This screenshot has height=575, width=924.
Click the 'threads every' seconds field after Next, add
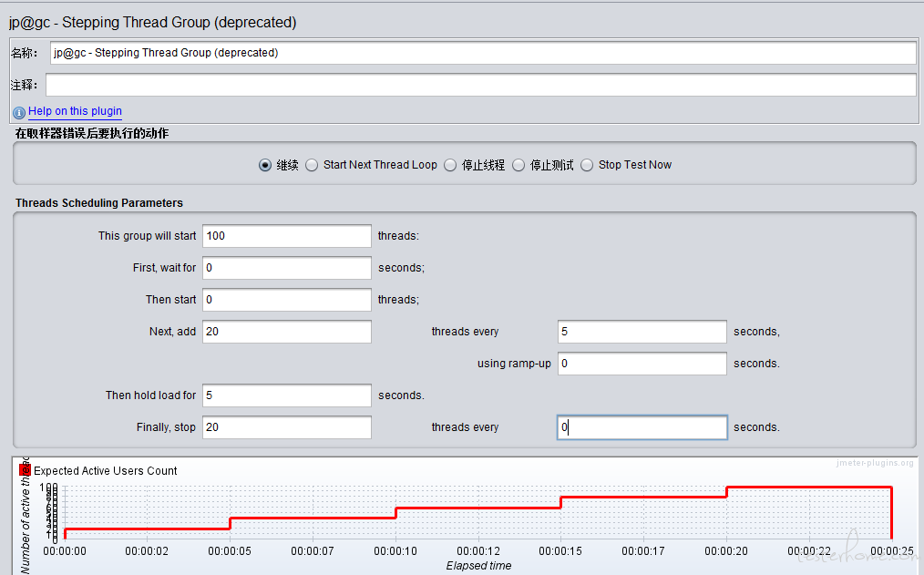click(x=642, y=332)
